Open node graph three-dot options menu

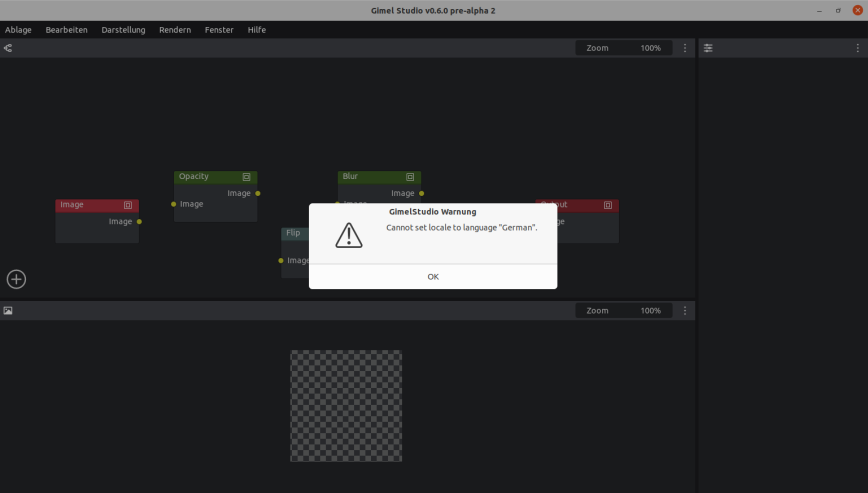point(685,48)
